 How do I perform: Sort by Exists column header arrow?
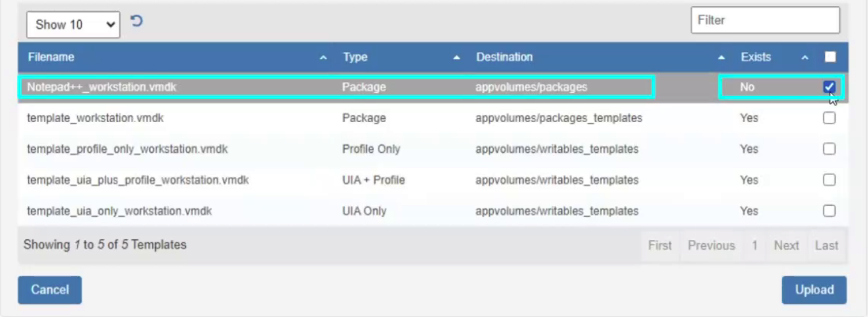click(805, 58)
